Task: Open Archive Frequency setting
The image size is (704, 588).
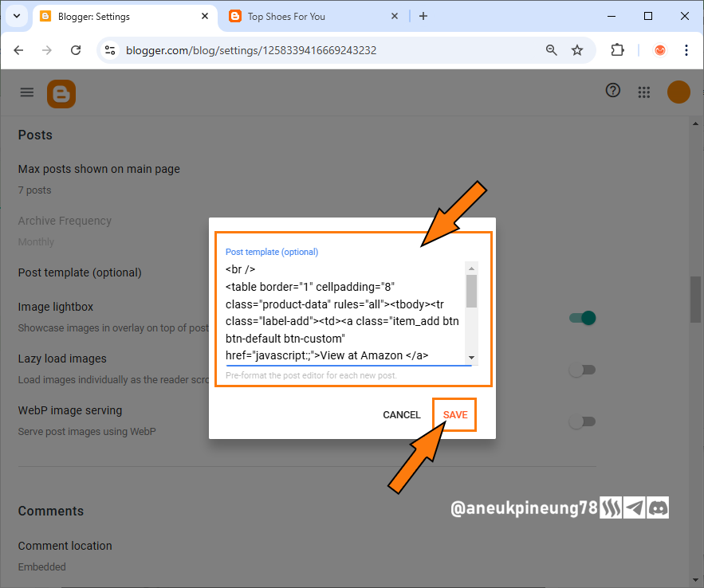Action: coord(65,221)
